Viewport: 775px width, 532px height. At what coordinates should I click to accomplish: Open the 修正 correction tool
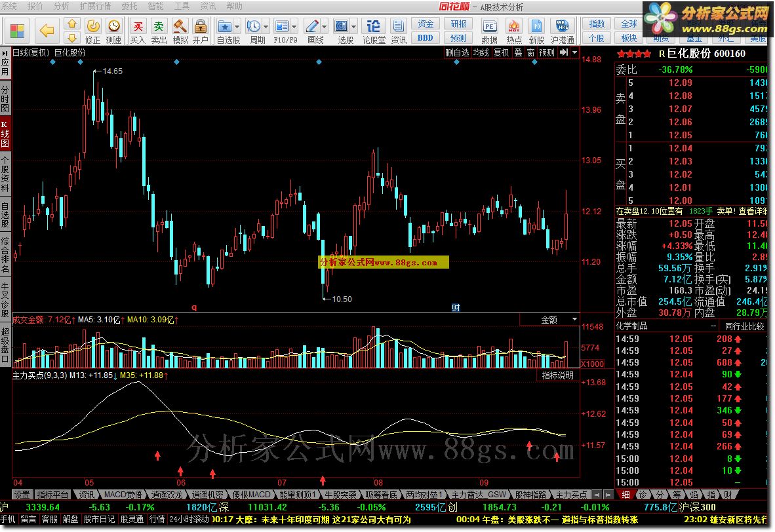[x=93, y=31]
